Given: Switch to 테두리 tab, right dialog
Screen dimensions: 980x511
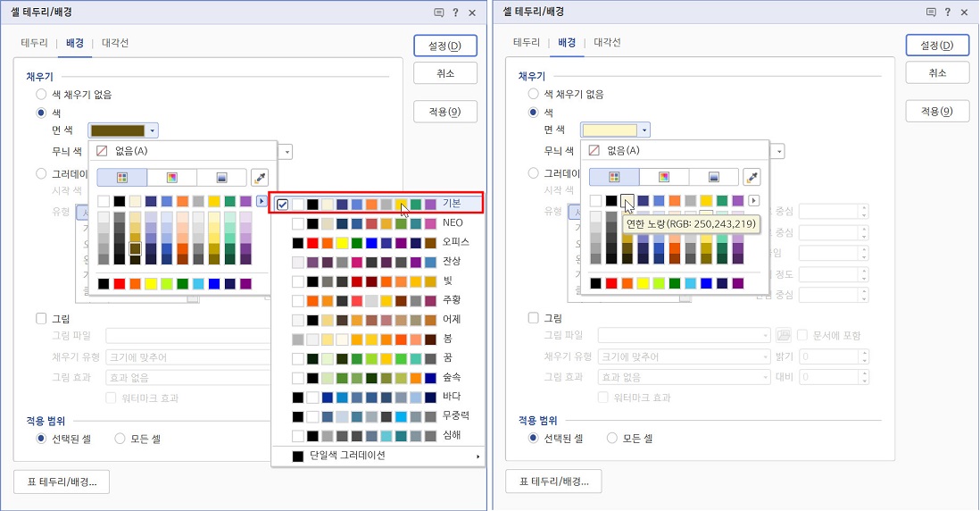Looking at the screenshot, I should [x=527, y=43].
